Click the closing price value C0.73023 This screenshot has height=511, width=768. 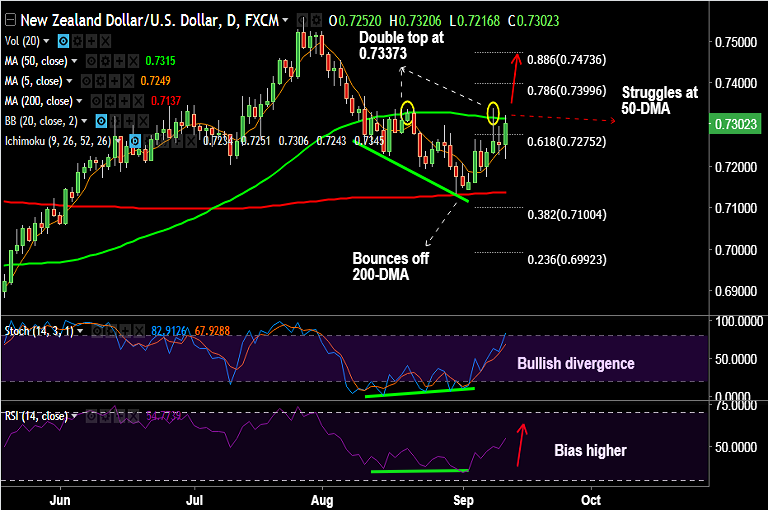533,21
